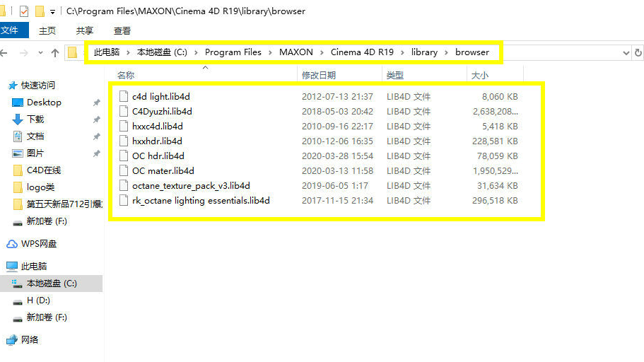Open Desktop in quick access
The image size is (644, 362).
(44, 103)
